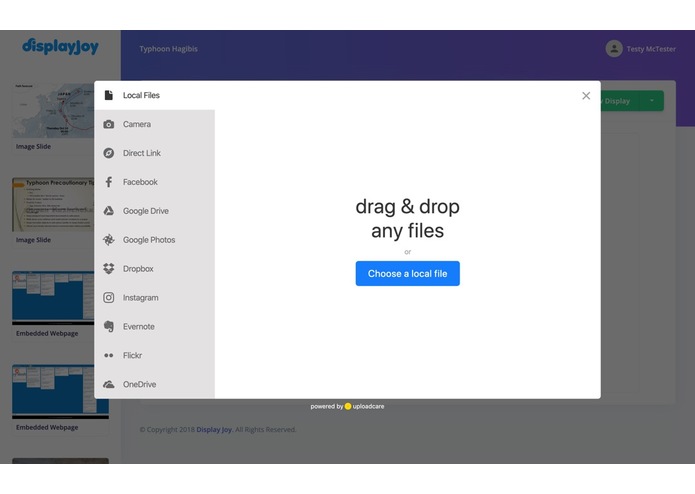
Task: Open the OneDrive source tab
Action: click(154, 384)
